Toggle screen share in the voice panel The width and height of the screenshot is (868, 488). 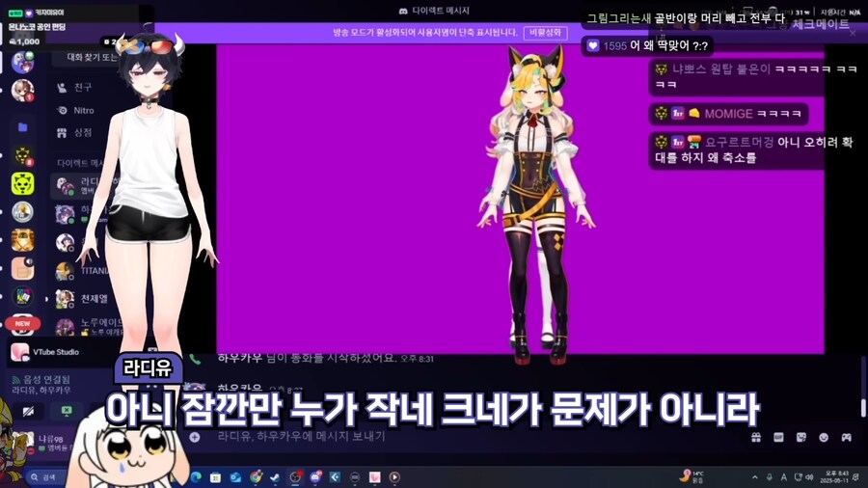pyautogui.click(x=66, y=411)
